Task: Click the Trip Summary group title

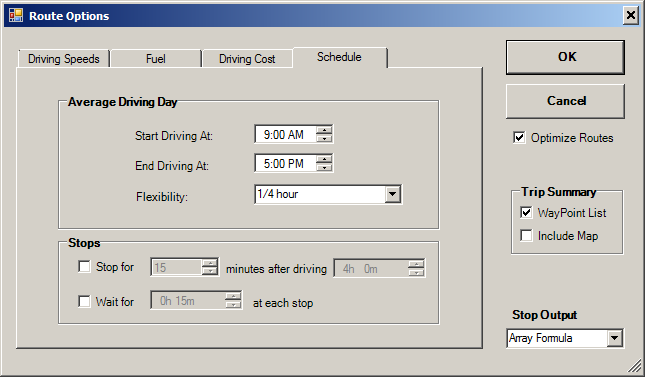Action: point(559,192)
